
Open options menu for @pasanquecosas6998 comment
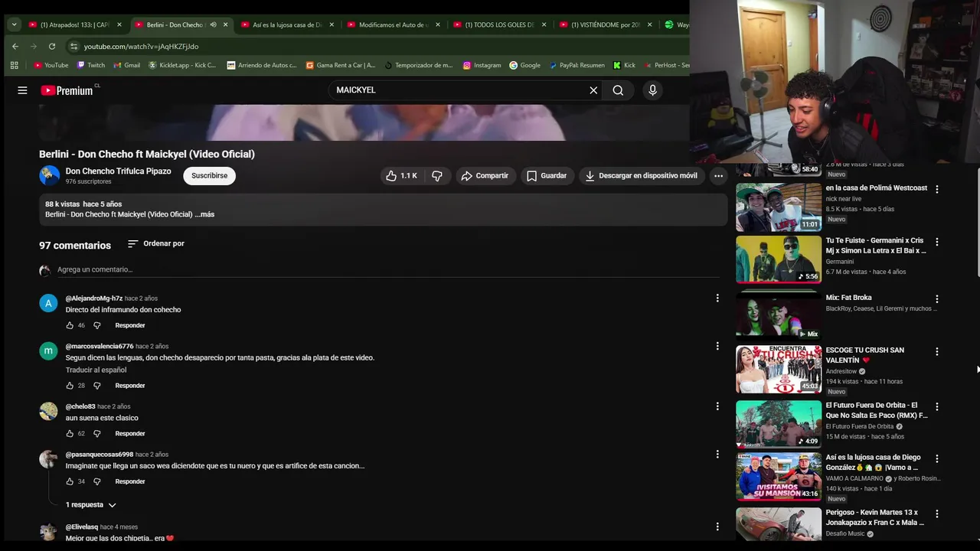[717, 455]
